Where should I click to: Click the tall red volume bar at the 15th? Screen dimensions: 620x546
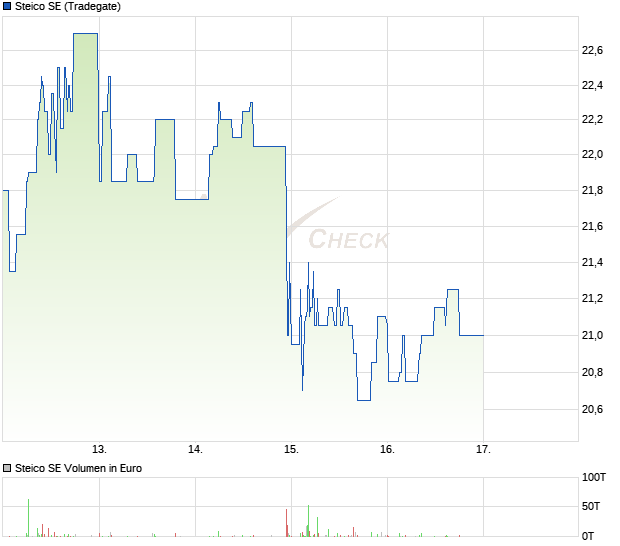[287, 523]
